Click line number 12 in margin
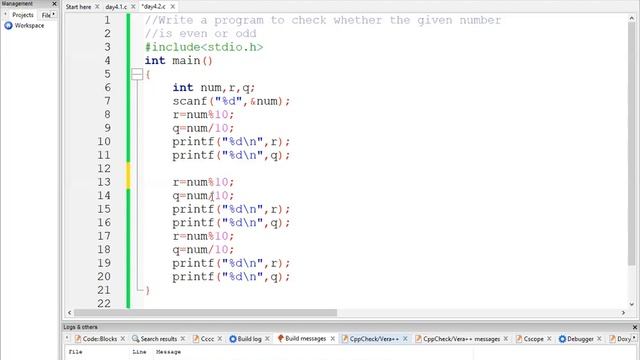 [104, 169]
